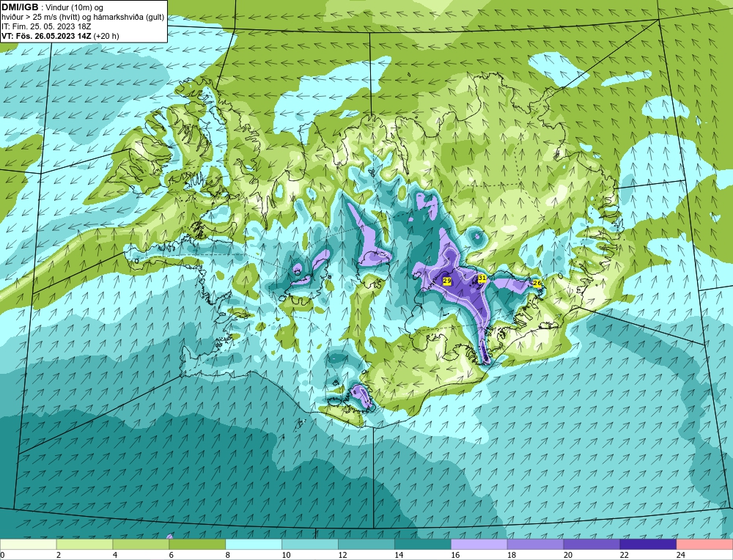Viewport: 733px width, 560px height.
Task: Click the scale value 4
Action: (x=115, y=555)
